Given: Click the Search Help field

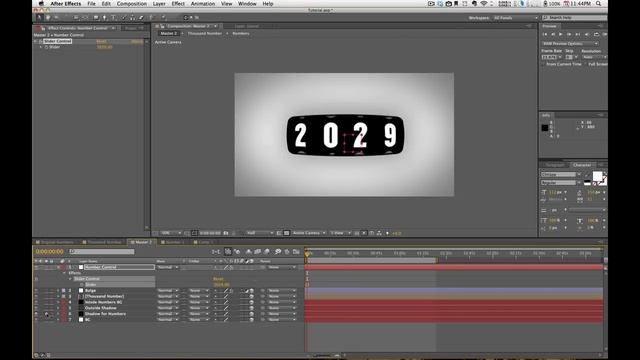Looking at the screenshot, I should (575, 18).
